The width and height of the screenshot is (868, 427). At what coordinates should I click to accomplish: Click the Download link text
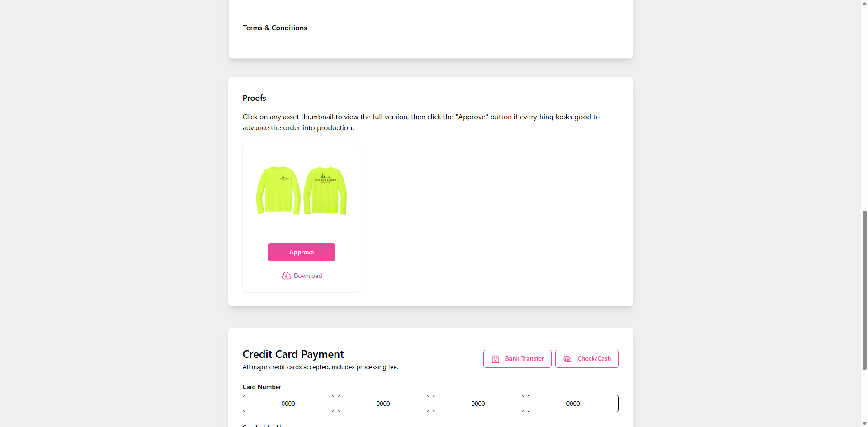(x=308, y=276)
